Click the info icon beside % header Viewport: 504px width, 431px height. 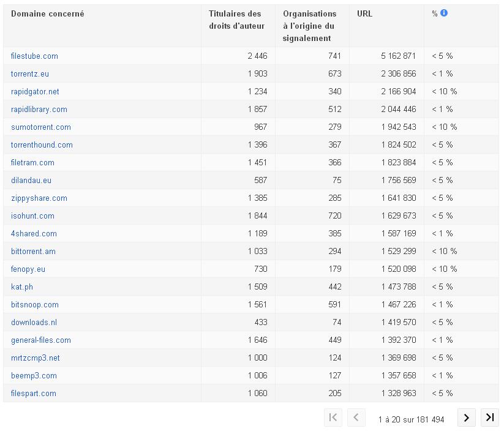tap(444, 13)
